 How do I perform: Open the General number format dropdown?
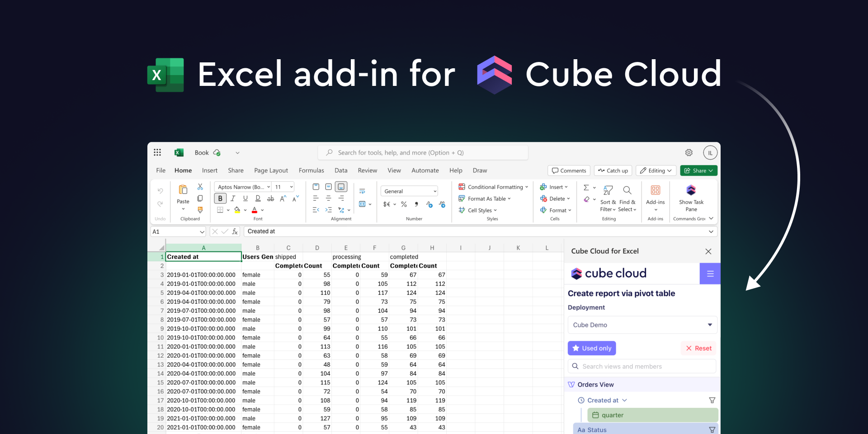(x=410, y=191)
